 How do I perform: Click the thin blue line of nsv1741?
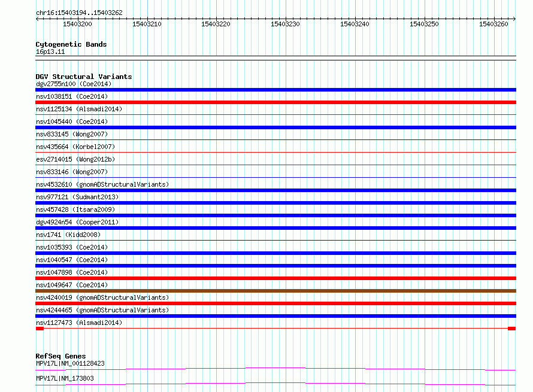click(x=275, y=241)
